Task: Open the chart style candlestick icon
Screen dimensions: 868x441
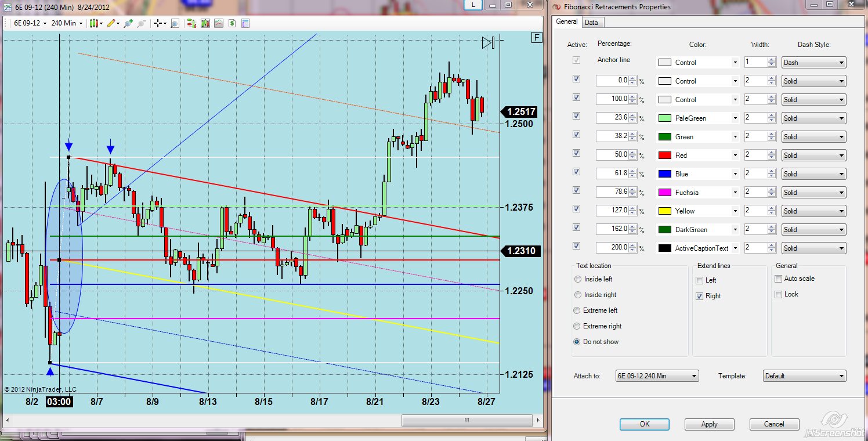Action: (x=95, y=23)
